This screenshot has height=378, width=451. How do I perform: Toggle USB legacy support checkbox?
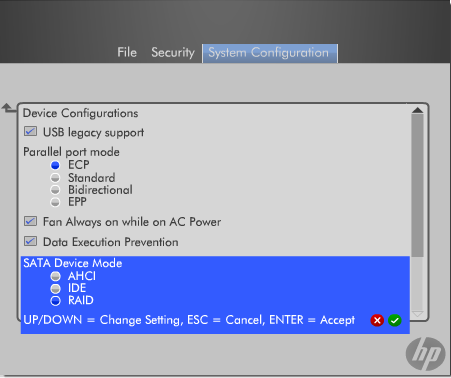coord(30,131)
